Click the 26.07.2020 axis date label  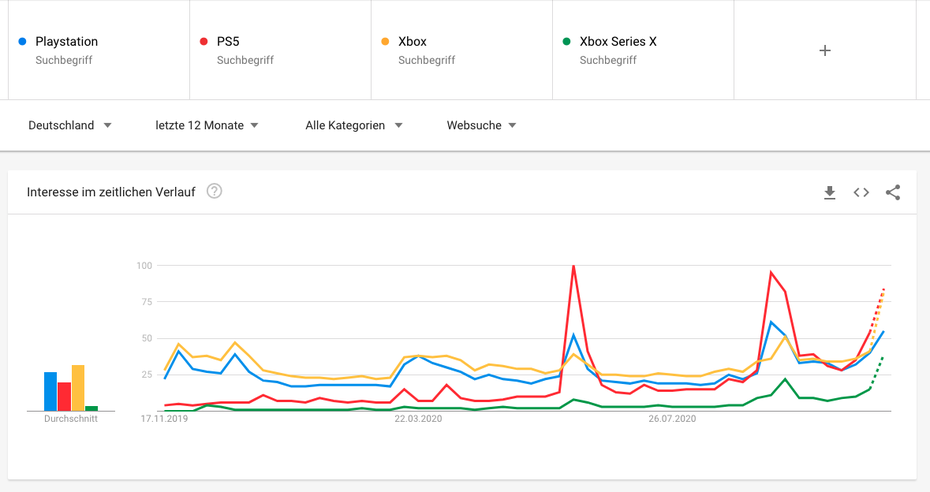[x=672, y=418]
